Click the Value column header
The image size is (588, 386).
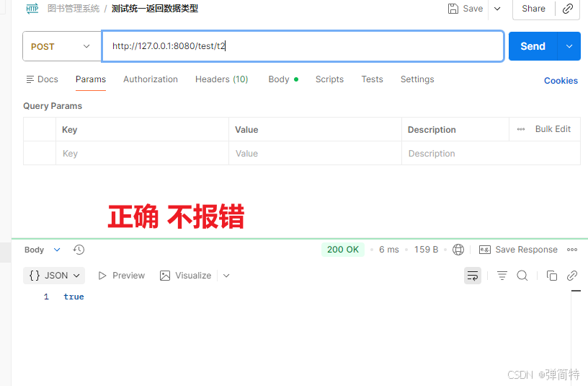click(315, 130)
